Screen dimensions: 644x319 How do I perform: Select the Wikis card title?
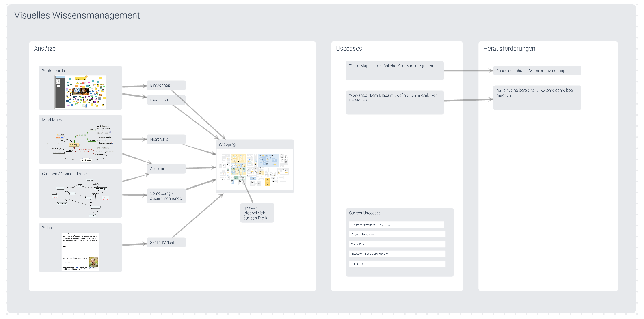tap(47, 228)
